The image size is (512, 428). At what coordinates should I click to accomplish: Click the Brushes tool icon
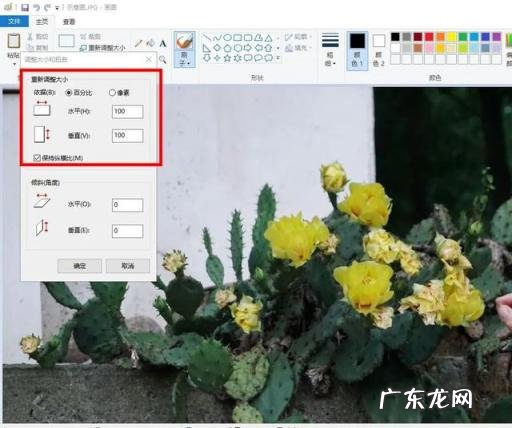tap(184, 42)
